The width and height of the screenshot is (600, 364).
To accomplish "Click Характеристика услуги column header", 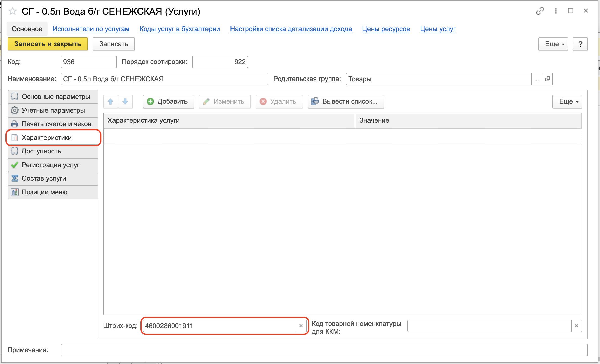I will point(229,121).
